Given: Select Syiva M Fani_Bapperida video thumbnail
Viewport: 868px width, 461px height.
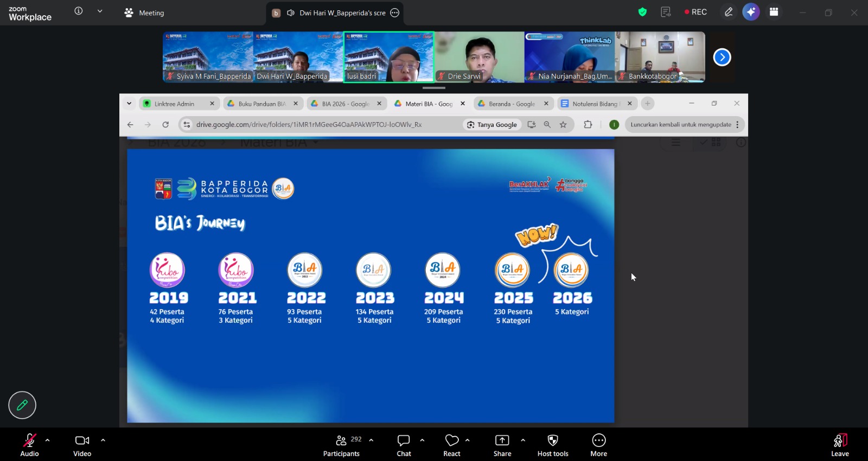Looking at the screenshot, I should point(208,57).
